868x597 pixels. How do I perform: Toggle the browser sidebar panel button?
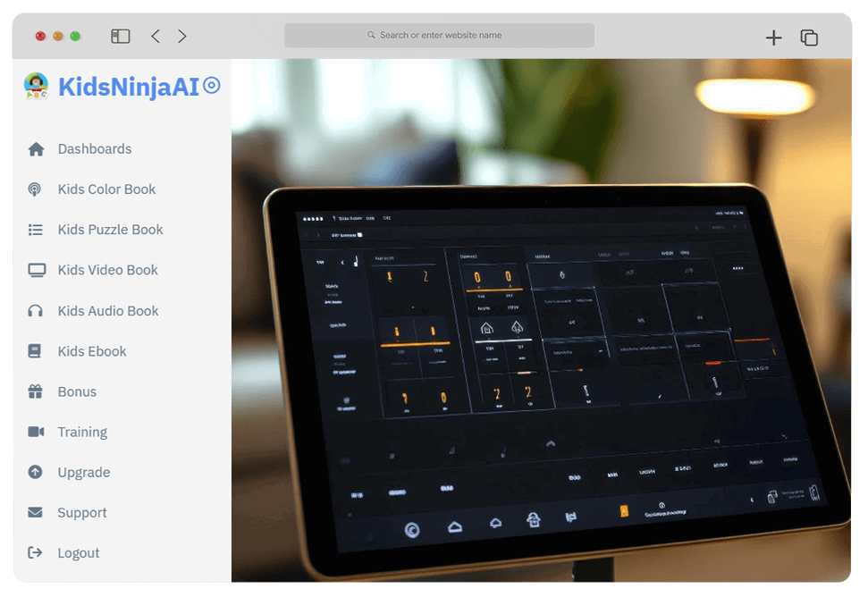(121, 36)
